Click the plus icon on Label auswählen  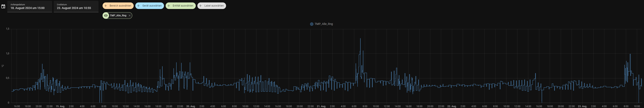[200, 6]
